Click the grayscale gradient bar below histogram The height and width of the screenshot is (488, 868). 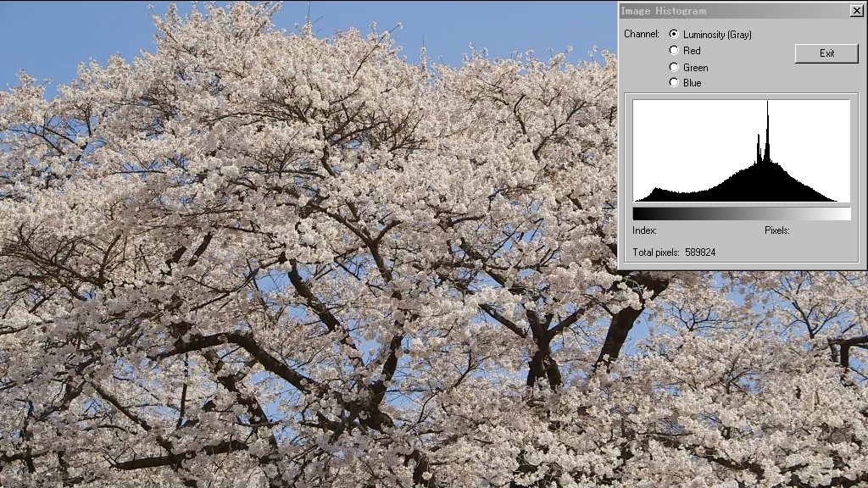[741, 213]
